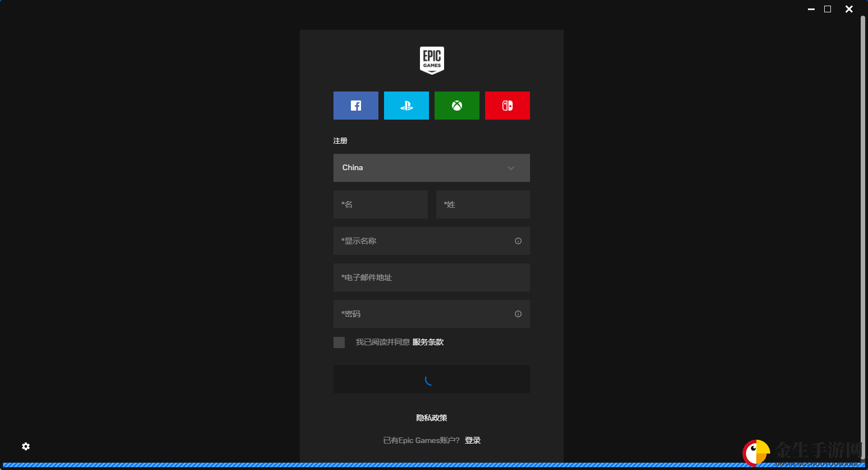Sign up with the Xbox button
The image size is (868, 470).
point(457,106)
